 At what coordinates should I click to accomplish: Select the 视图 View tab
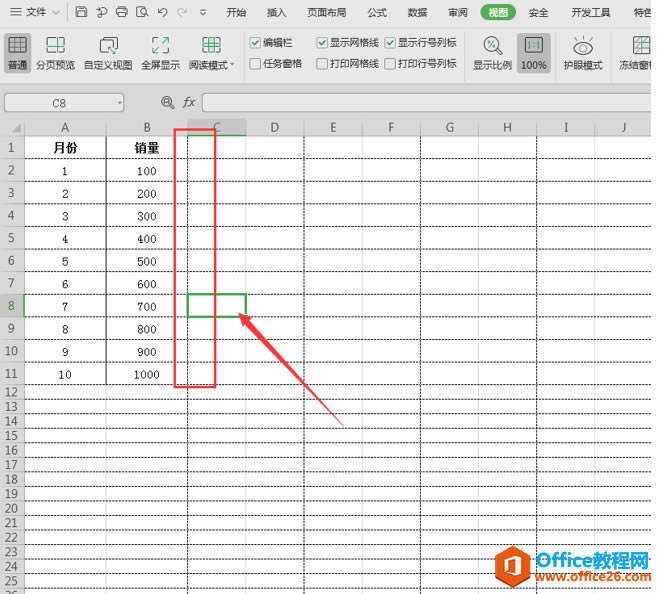click(x=498, y=12)
